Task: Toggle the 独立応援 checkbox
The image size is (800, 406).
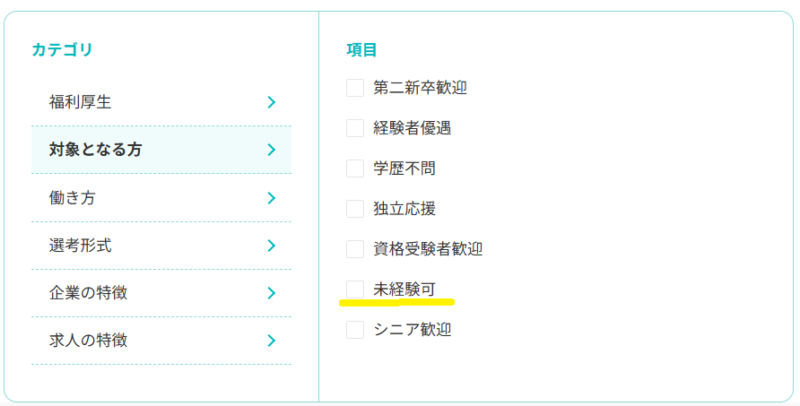Action: [x=355, y=209]
